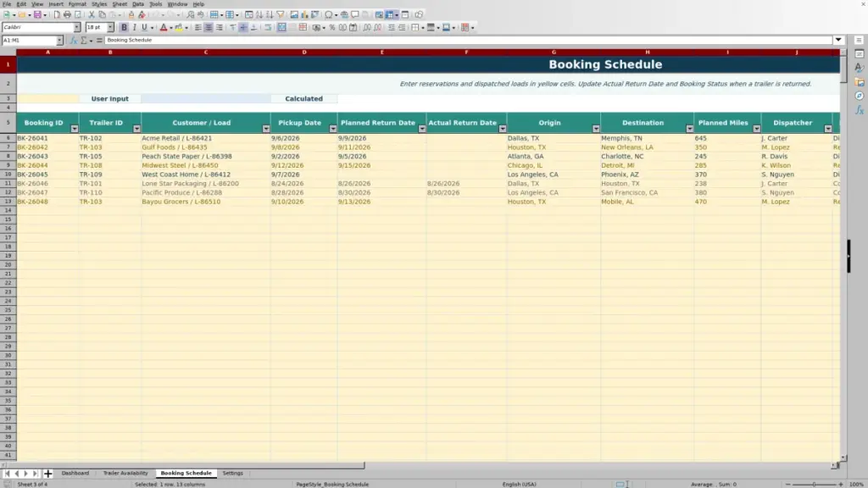Image resolution: width=868 pixels, height=488 pixels.
Task: Click English (USA) language in status bar
Action: [520, 485]
